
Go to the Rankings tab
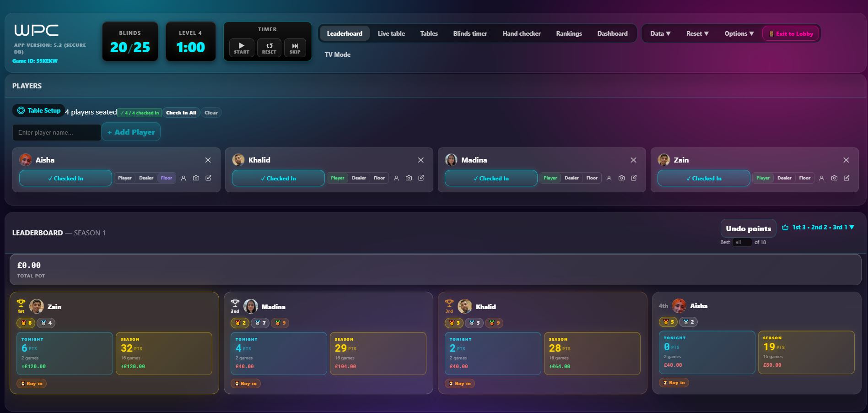pos(569,33)
